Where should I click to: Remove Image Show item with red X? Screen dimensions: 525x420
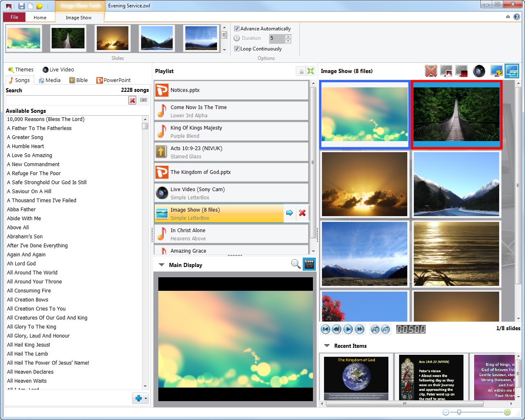(x=302, y=213)
